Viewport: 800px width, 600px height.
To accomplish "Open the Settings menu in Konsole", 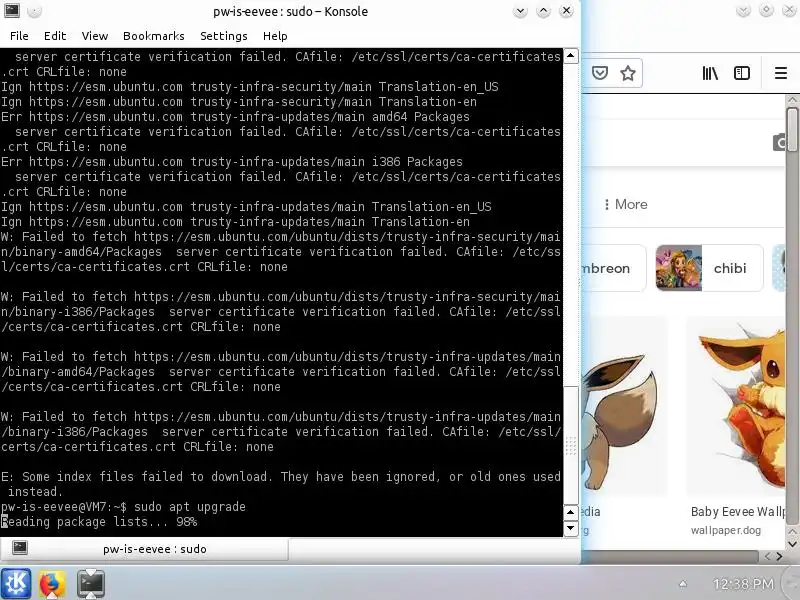I will pos(223,36).
